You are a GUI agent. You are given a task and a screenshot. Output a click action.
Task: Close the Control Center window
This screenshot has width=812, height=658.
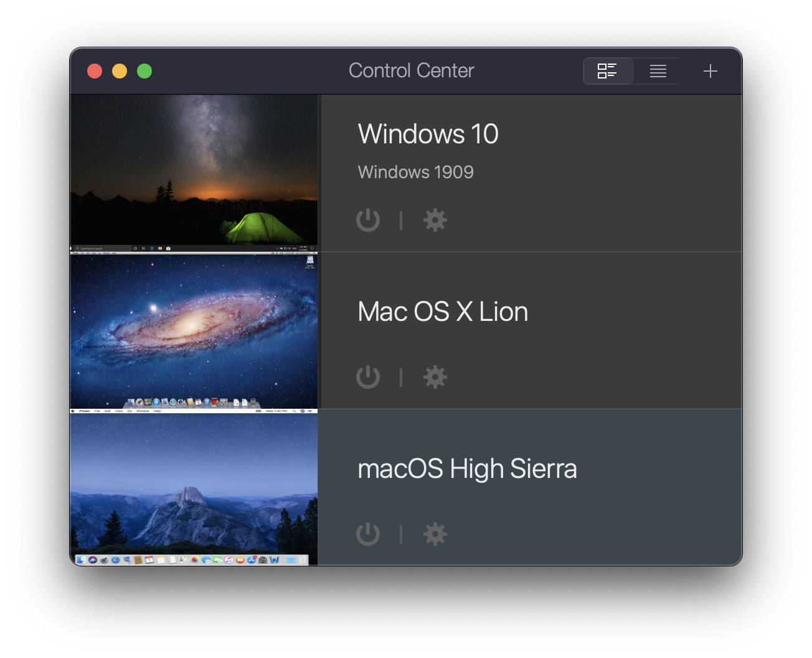(x=95, y=71)
